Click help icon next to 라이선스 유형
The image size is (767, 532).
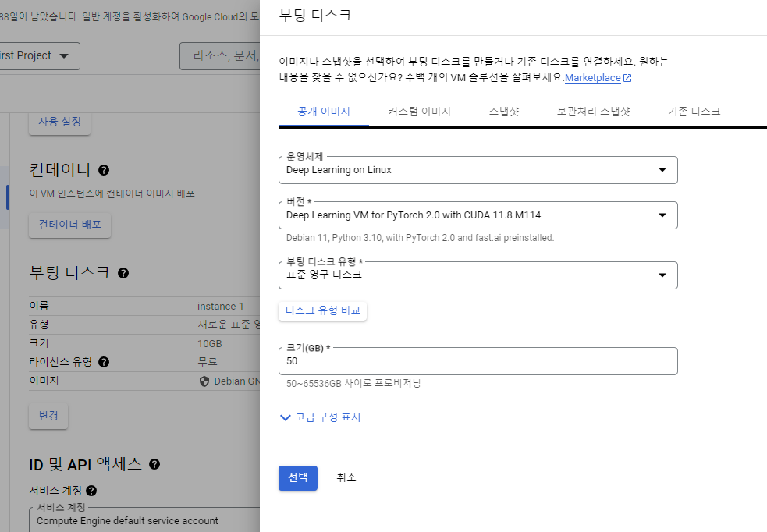[104, 362]
